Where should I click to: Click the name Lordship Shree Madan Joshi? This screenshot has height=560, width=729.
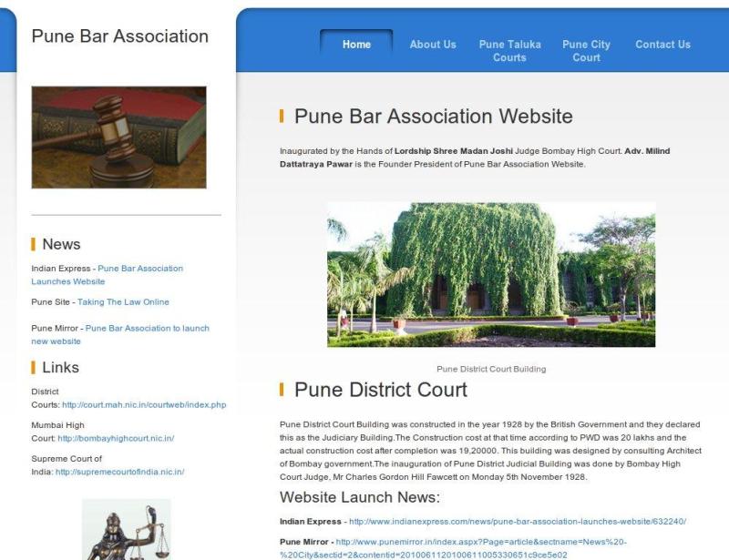coord(454,151)
